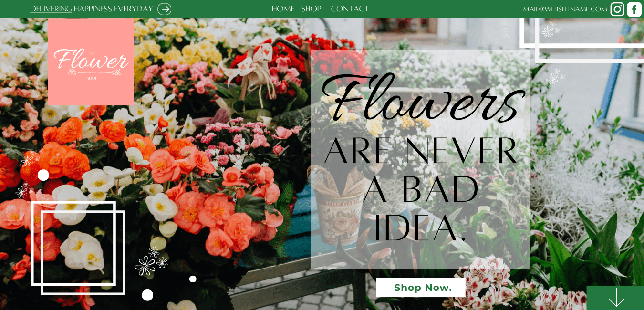The image size is (644, 310).
Task: Click the large white dot near orange flowers
Action: pyautogui.click(x=43, y=175)
